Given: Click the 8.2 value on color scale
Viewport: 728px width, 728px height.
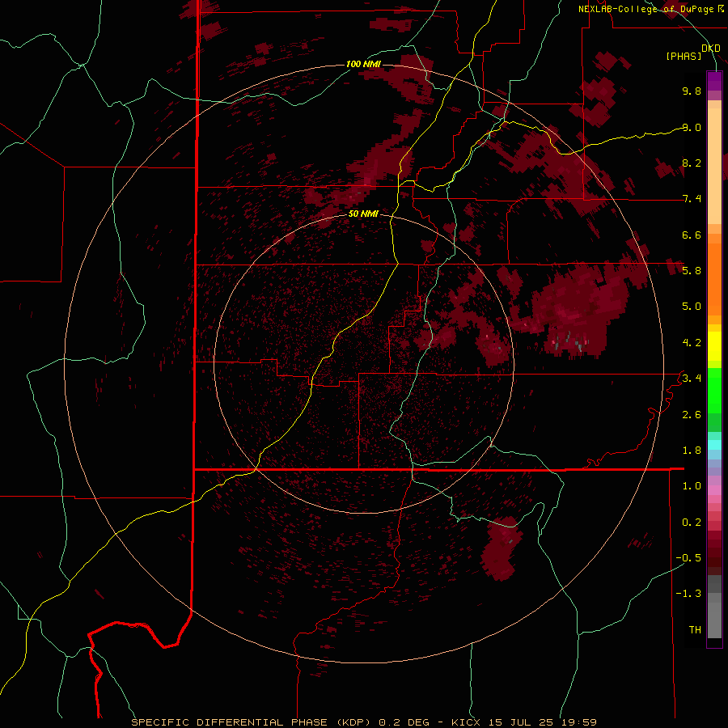Looking at the screenshot, I should tap(692, 163).
